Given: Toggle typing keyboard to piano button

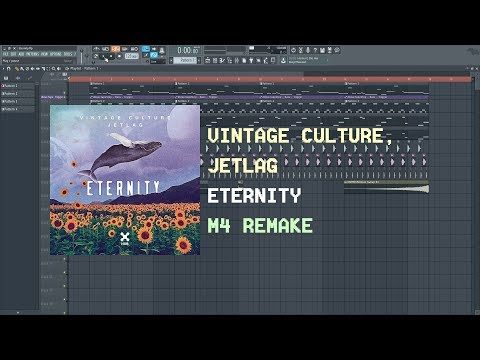Looking at the screenshot, I should (x=146, y=49).
